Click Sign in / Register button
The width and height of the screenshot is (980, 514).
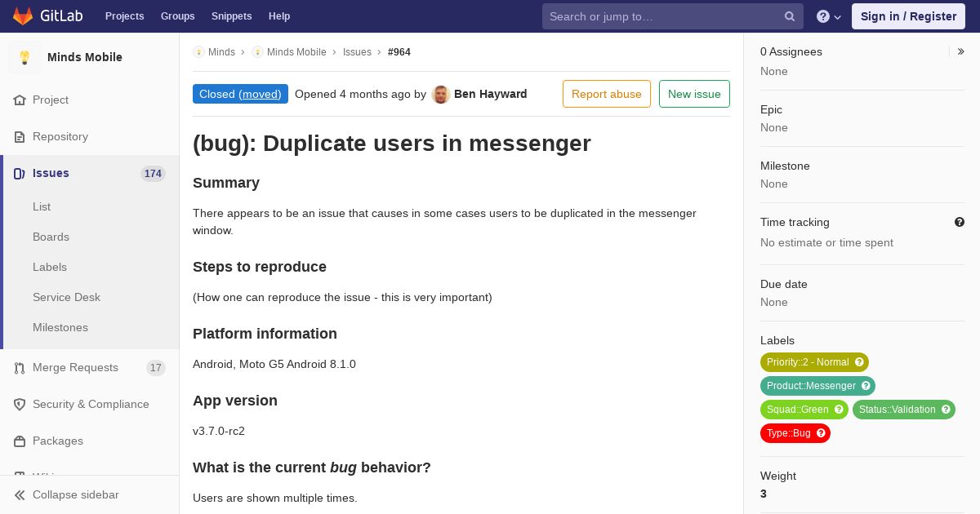pos(908,16)
